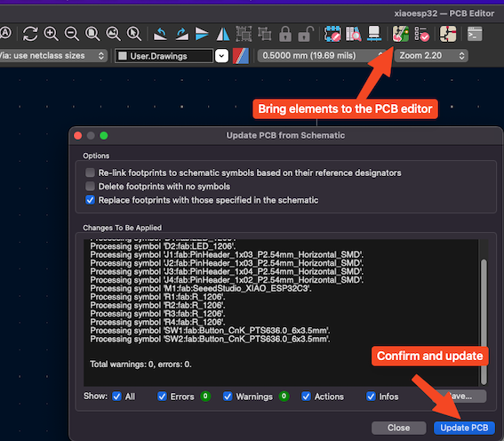Click the 'Update PCB from Schematic' title bar
This screenshot has width=504, height=441.
(x=285, y=135)
